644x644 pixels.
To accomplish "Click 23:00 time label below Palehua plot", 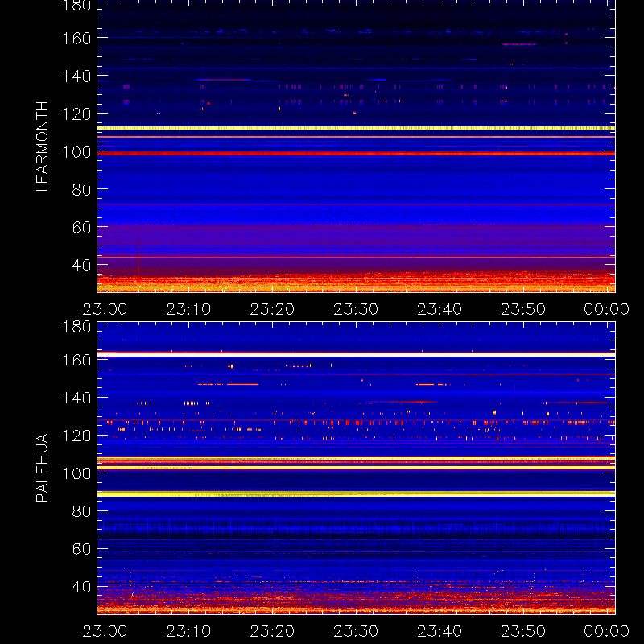I will pos(105,631).
